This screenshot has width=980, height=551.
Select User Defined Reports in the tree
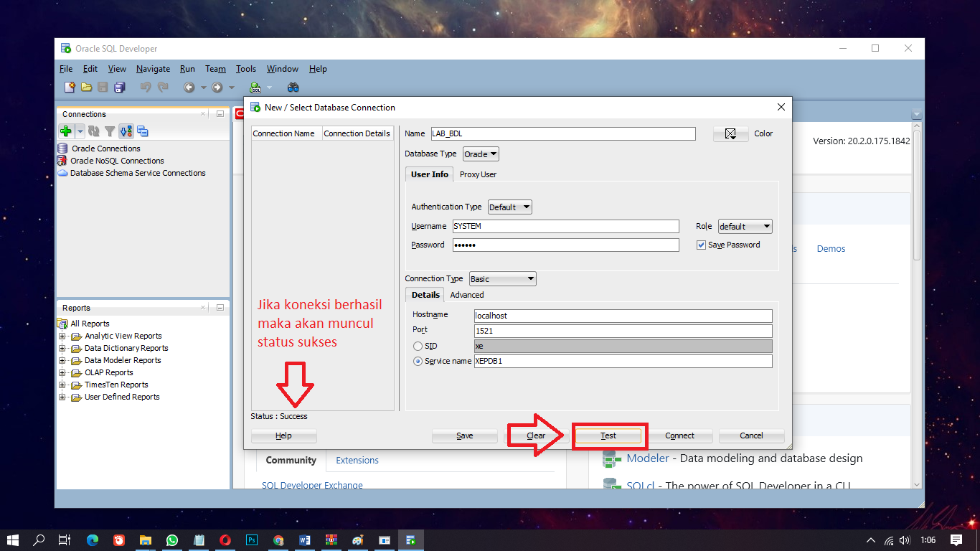[x=122, y=397]
